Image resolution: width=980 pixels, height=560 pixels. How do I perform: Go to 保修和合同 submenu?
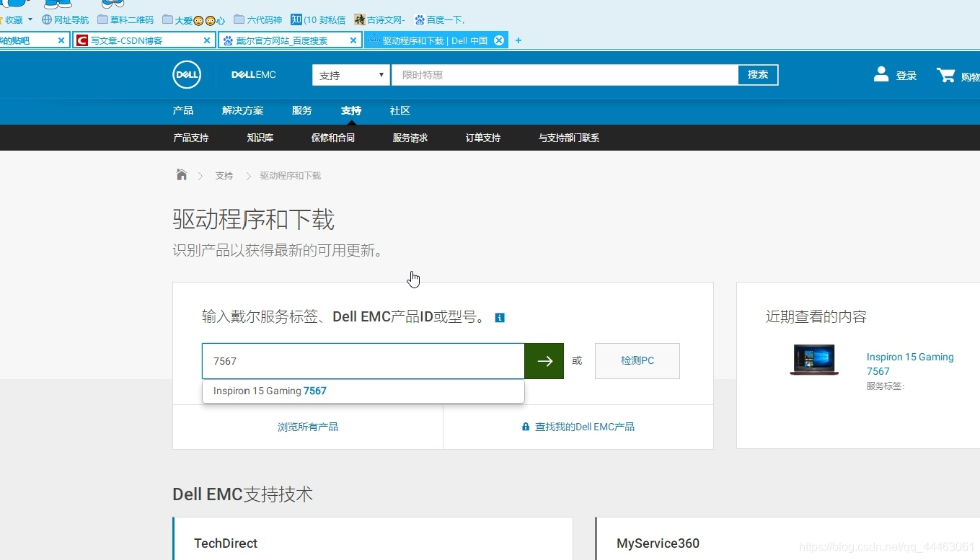pyautogui.click(x=333, y=138)
